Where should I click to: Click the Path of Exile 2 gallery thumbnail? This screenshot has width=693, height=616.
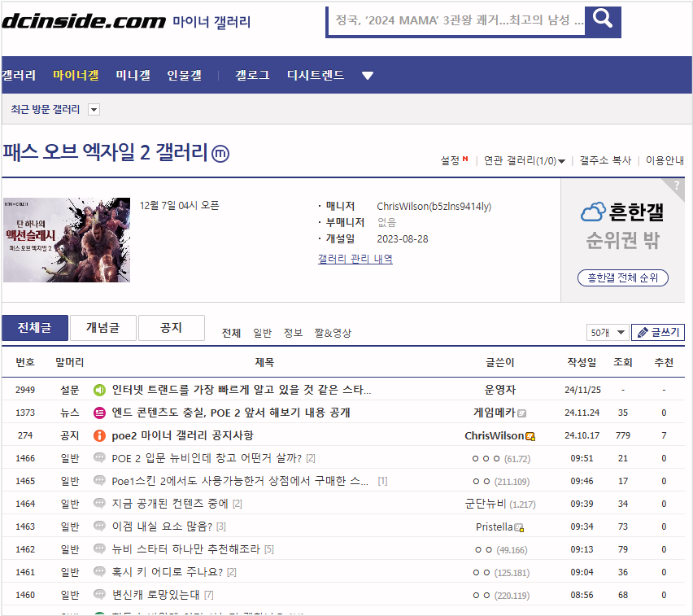[67, 240]
